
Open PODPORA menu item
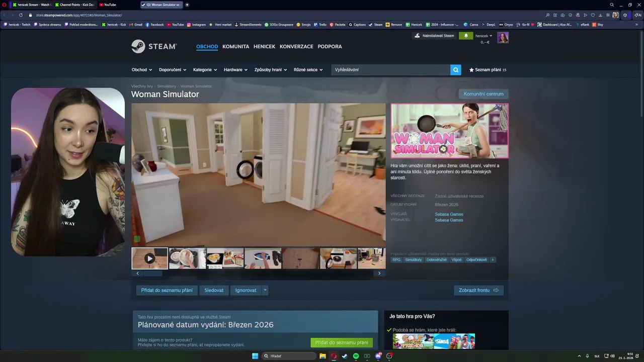pyautogui.click(x=330, y=46)
